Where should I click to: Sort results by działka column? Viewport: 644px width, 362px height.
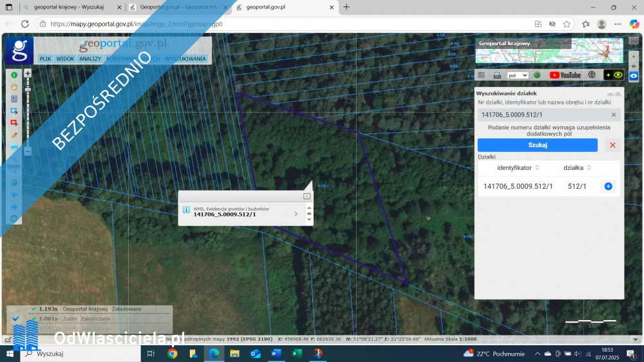pyautogui.click(x=589, y=167)
